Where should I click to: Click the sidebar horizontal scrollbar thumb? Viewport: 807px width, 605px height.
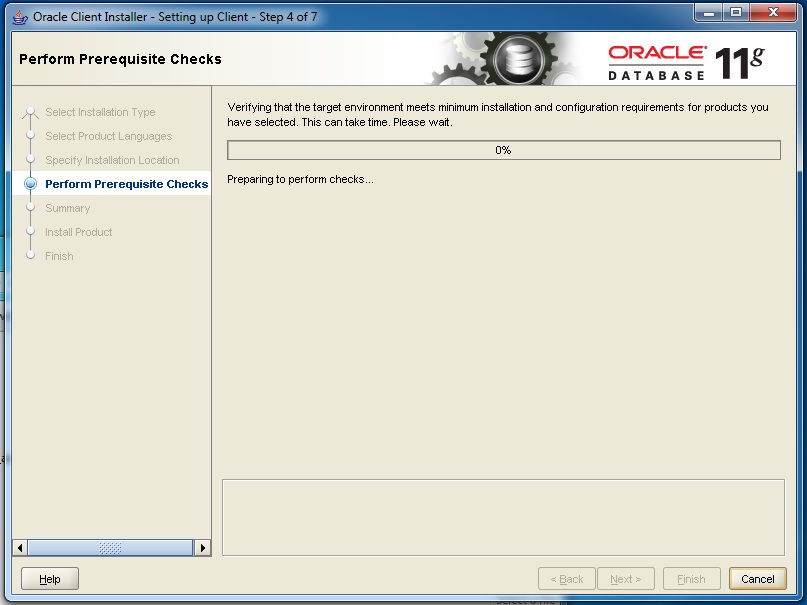[x=110, y=548]
